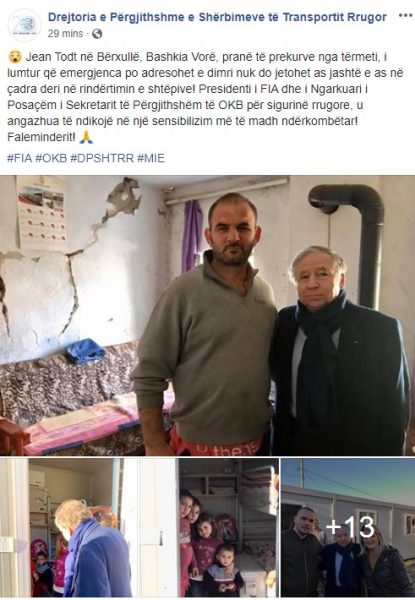This screenshot has width=415, height=600.
Task: Click the caption text starting with Jean Todt
Action: [x=206, y=97]
